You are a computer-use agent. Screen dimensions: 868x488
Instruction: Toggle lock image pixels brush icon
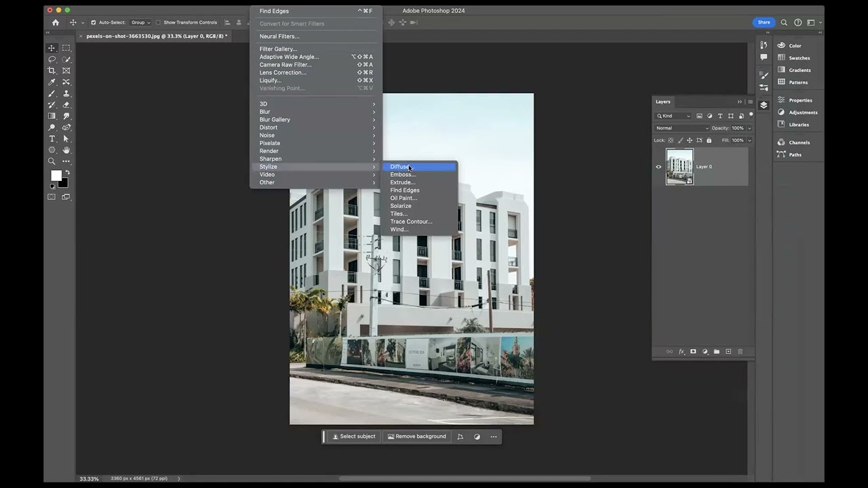point(680,140)
